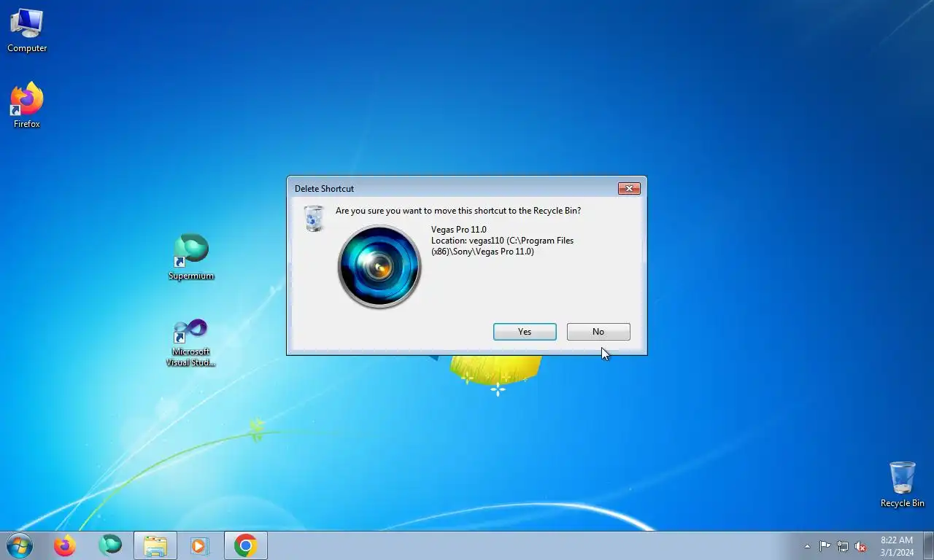
Task: Select the Recycle Bin desktop icon
Action: (903, 484)
